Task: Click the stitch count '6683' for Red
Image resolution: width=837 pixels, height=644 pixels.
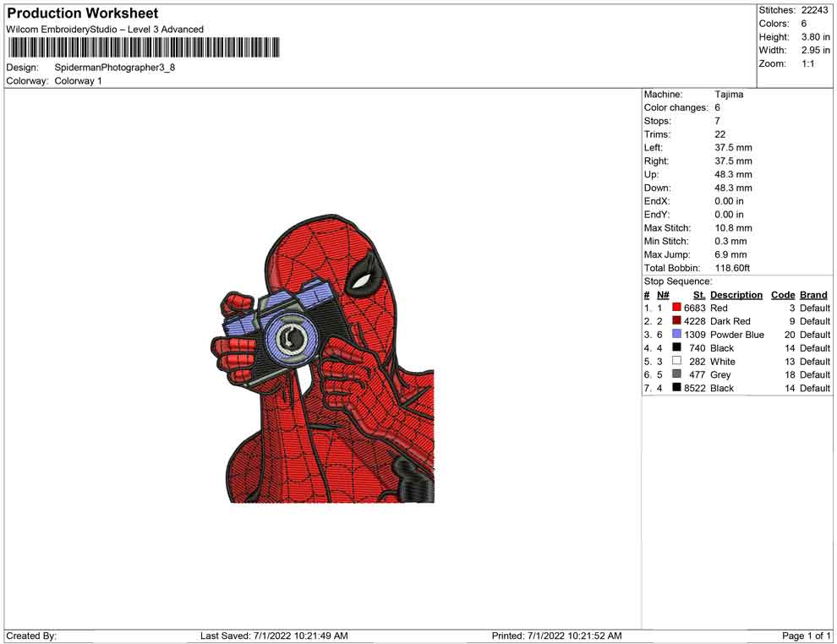Action: tap(694, 308)
